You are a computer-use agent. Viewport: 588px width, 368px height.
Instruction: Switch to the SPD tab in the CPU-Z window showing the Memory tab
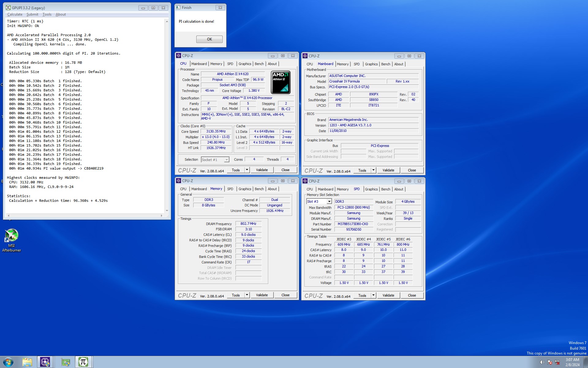pos(230,189)
